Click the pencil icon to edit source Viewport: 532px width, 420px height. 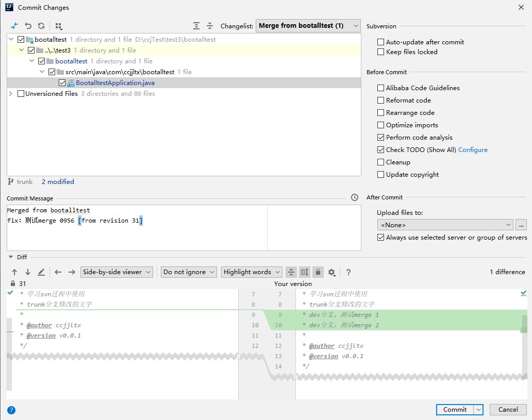click(41, 272)
